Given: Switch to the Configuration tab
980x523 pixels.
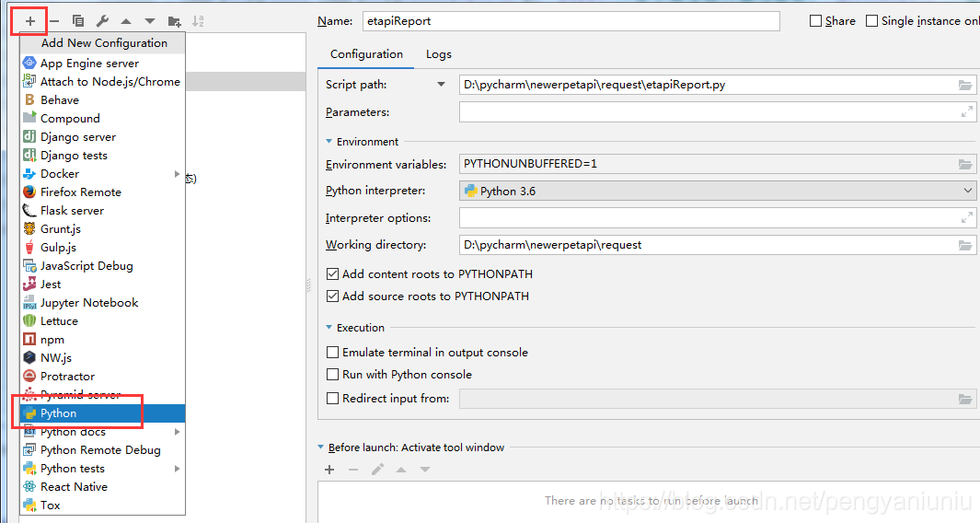Looking at the screenshot, I should coord(367,54).
